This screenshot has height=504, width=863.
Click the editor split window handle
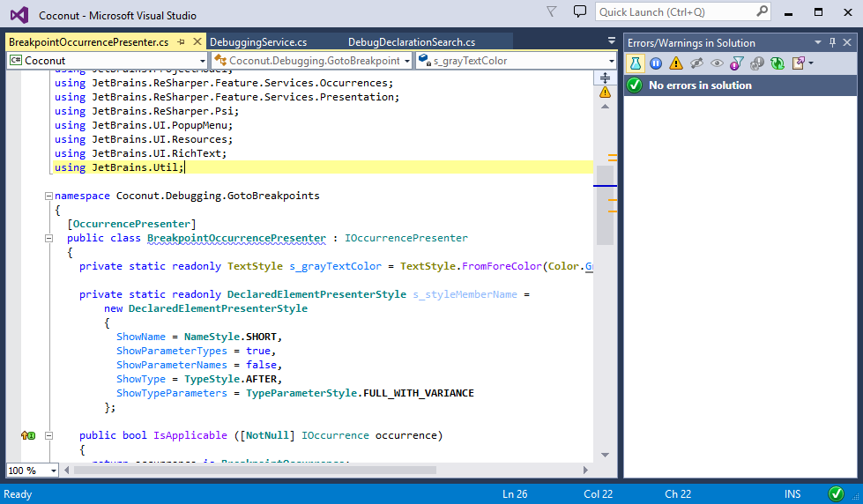click(x=605, y=78)
